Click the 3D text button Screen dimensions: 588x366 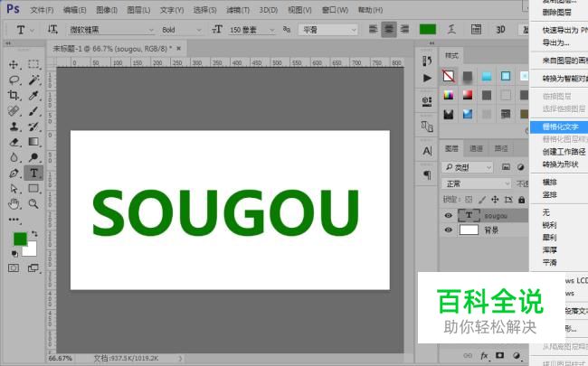tap(500, 29)
